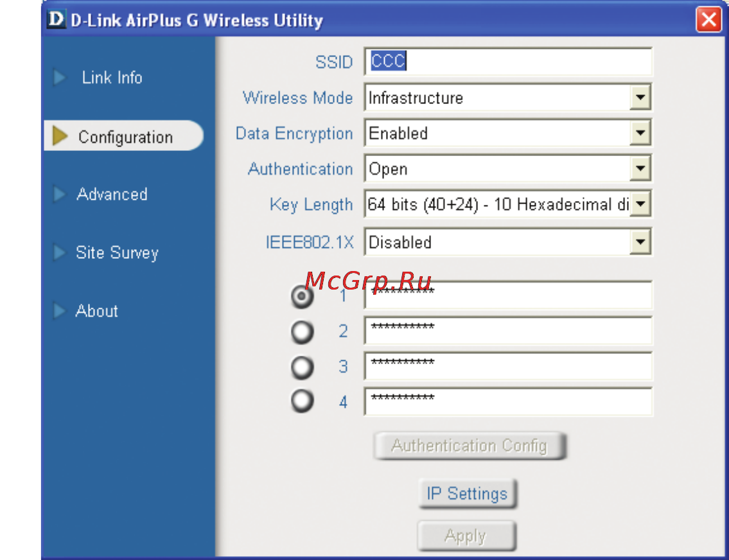
Task: Select the Configuration section
Action: coord(124,136)
